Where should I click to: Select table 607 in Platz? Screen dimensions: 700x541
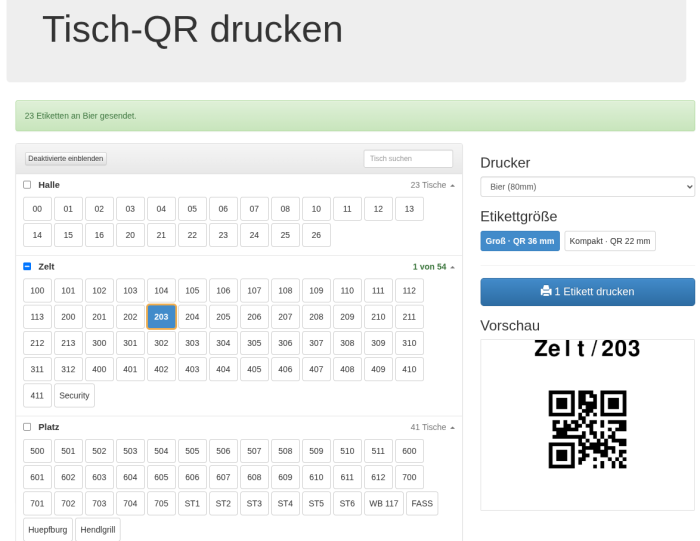[x=223, y=477]
